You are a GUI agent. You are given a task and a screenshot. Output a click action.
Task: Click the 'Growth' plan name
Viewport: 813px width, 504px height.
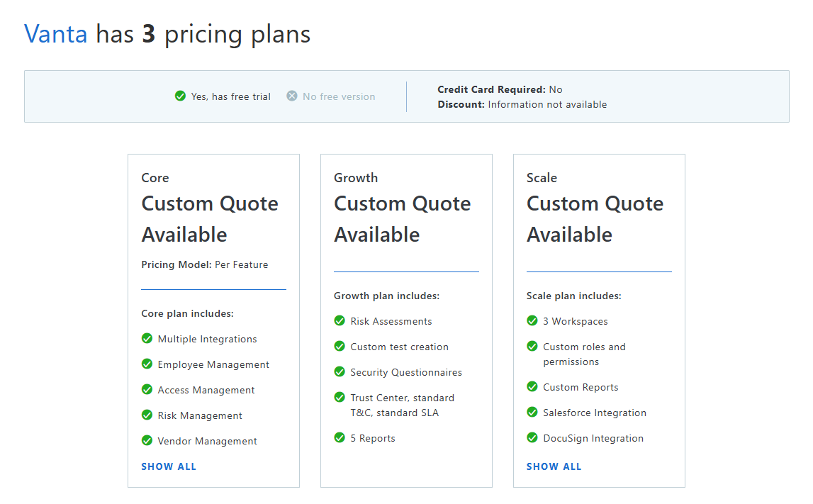point(356,178)
